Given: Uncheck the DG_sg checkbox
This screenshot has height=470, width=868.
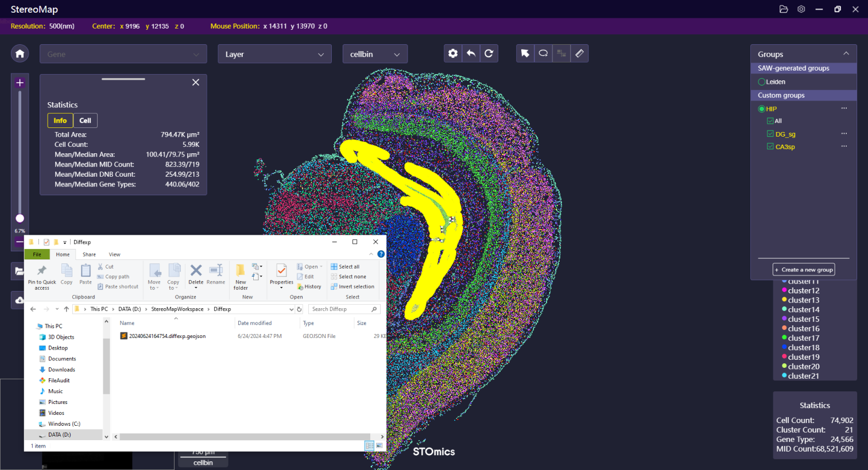Looking at the screenshot, I should [770, 134].
